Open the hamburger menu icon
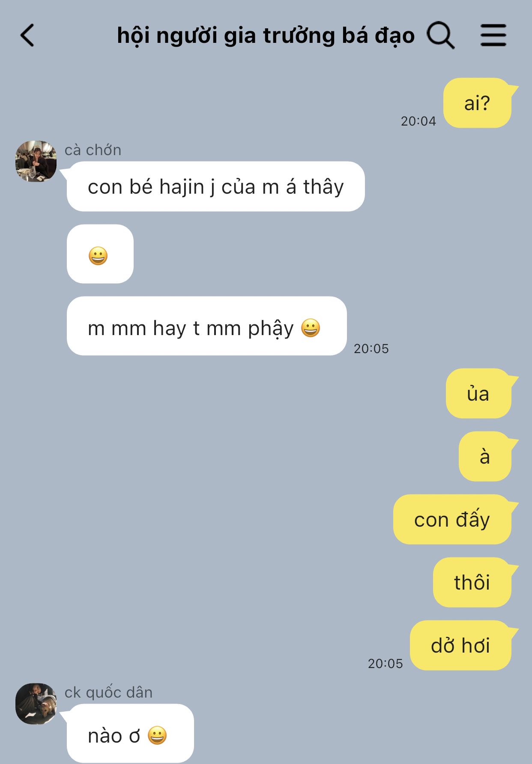This screenshot has height=764, width=532. (493, 35)
